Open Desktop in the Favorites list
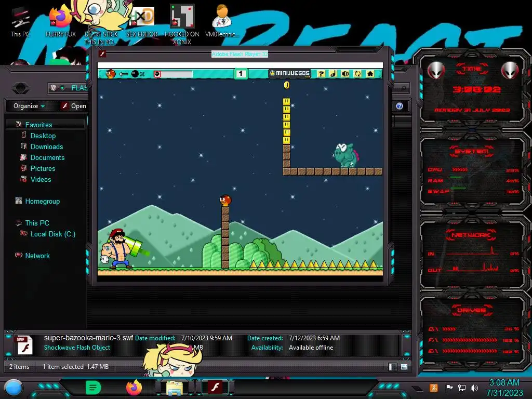The height and width of the screenshot is (399, 532). click(43, 136)
